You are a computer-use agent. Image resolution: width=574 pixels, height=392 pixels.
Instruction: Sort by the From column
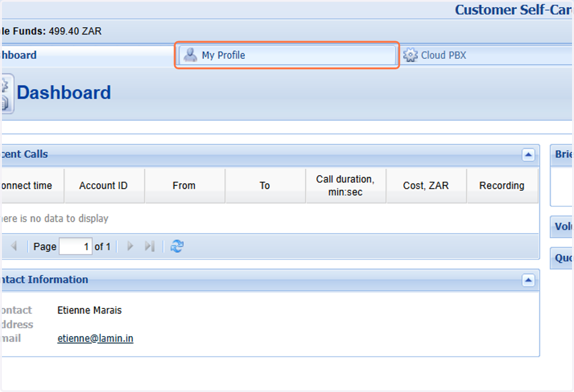coord(184,185)
